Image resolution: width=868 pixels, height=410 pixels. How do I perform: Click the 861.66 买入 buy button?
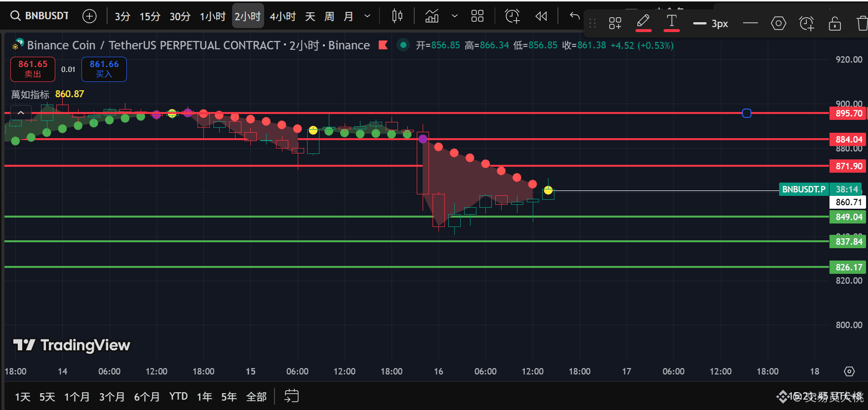tap(104, 69)
